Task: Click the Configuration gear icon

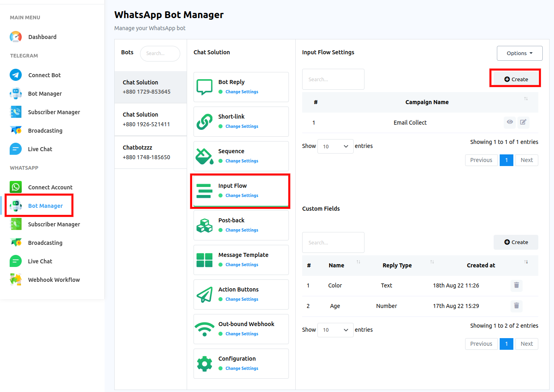Action: pyautogui.click(x=204, y=363)
